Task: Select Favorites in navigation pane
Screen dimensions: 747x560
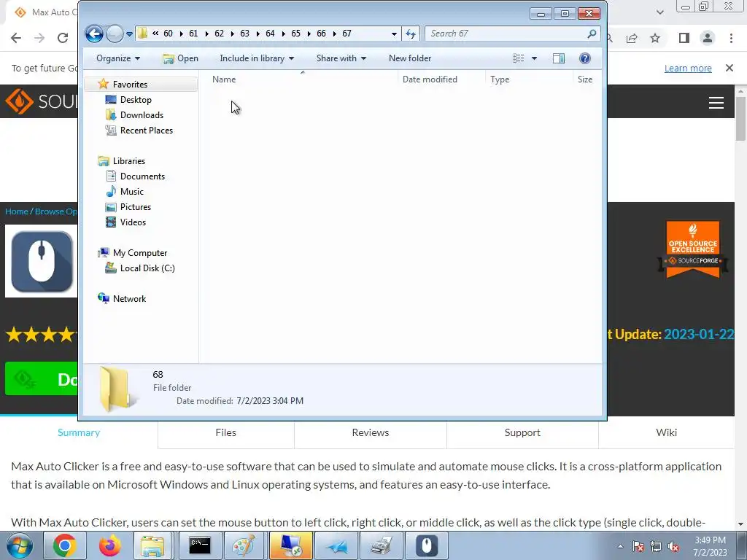Action: coord(130,85)
